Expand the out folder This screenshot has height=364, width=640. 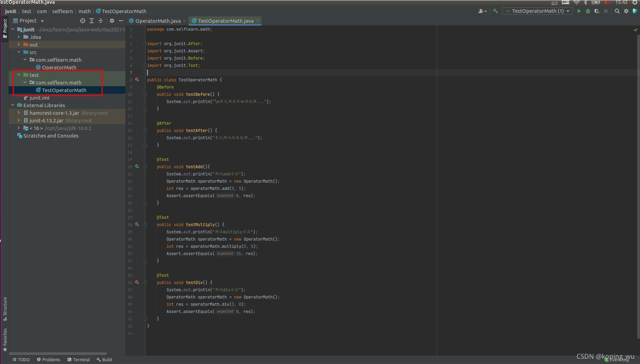click(19, 44)
